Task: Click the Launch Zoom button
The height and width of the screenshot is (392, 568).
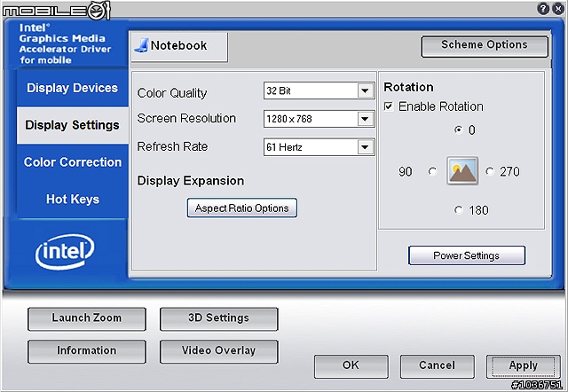Action: tap(87, 318)
